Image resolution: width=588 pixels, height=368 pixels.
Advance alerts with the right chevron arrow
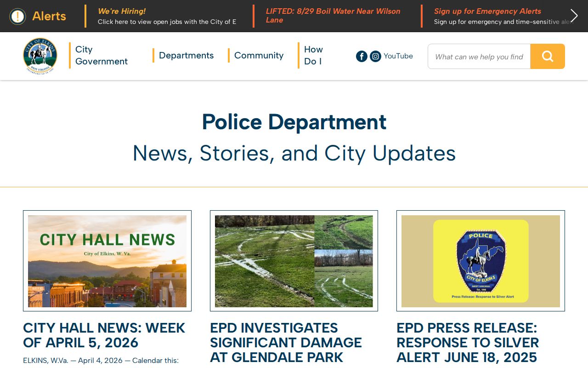[574, 16]
